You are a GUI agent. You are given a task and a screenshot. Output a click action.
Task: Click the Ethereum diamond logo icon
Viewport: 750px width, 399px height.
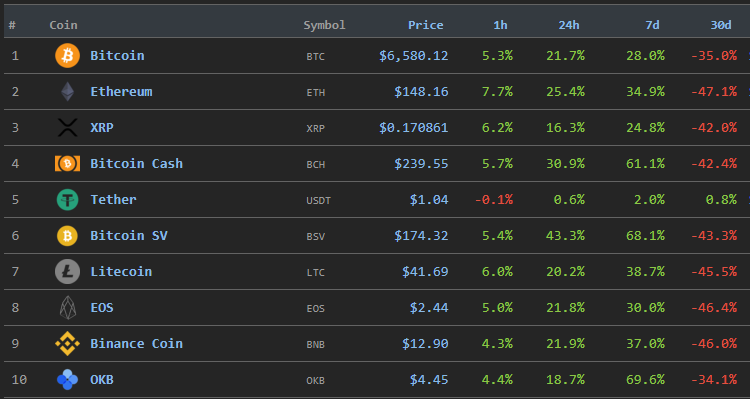coord(67,91)
